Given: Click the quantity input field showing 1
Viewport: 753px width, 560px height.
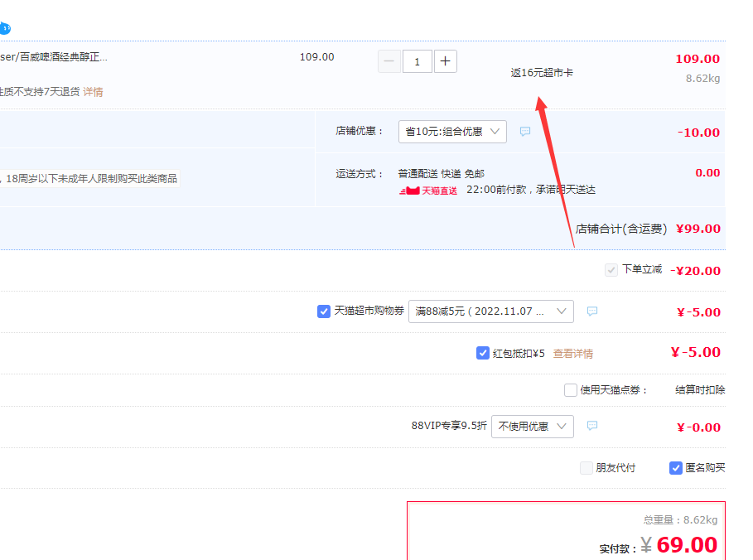Looking at the screenshot, I should 417,61.
